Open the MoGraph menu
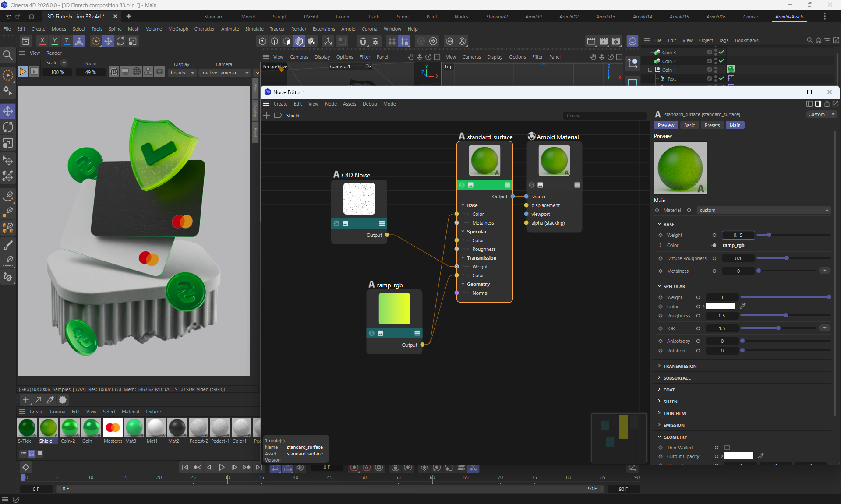 pyautogui.click(x=178, y=29)
